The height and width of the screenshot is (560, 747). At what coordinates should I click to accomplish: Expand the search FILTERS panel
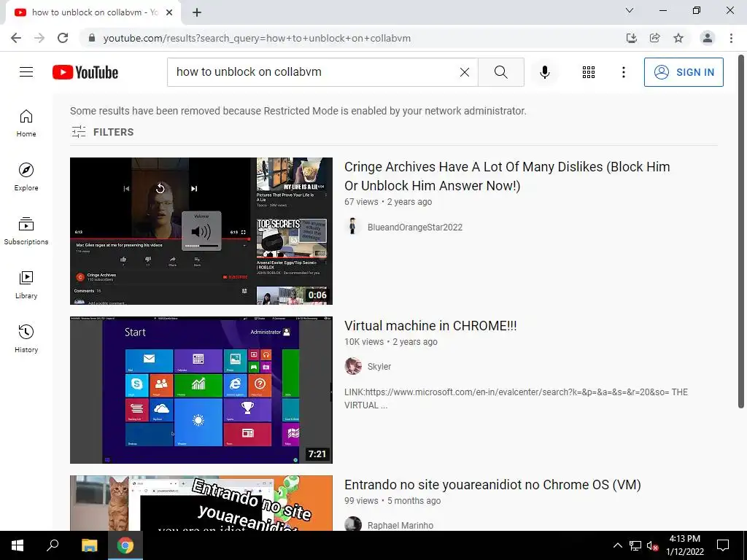coord(102,132)
